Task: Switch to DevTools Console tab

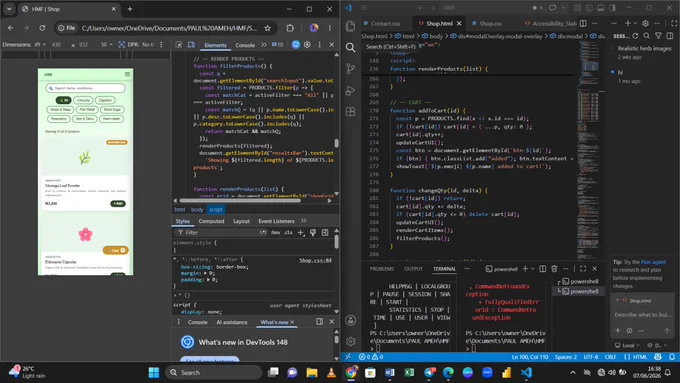Action: [x=245, y=45]
